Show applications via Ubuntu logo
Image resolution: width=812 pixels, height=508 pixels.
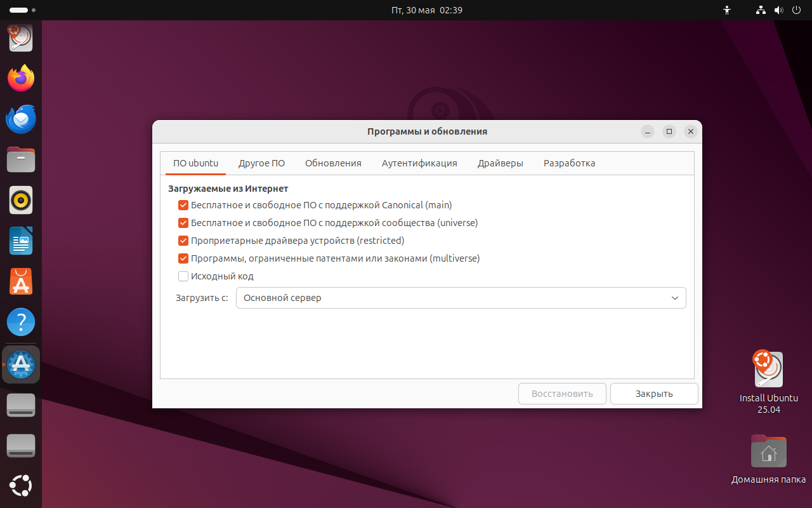[21, 486]
